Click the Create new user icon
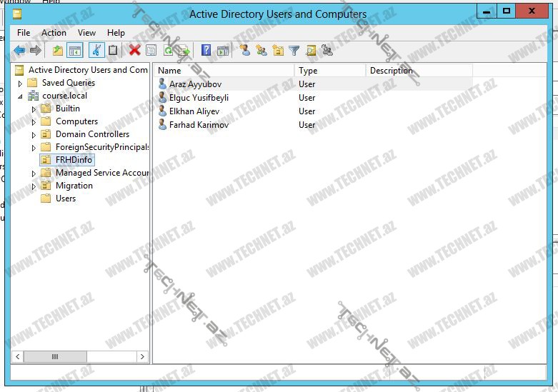Screen dimensions: 558x392 point(244,50)
